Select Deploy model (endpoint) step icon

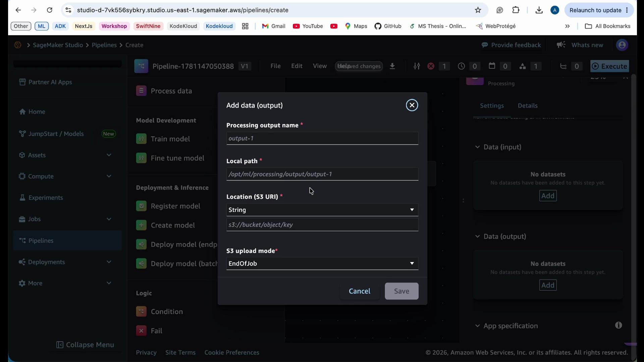(x=141, y=245)
